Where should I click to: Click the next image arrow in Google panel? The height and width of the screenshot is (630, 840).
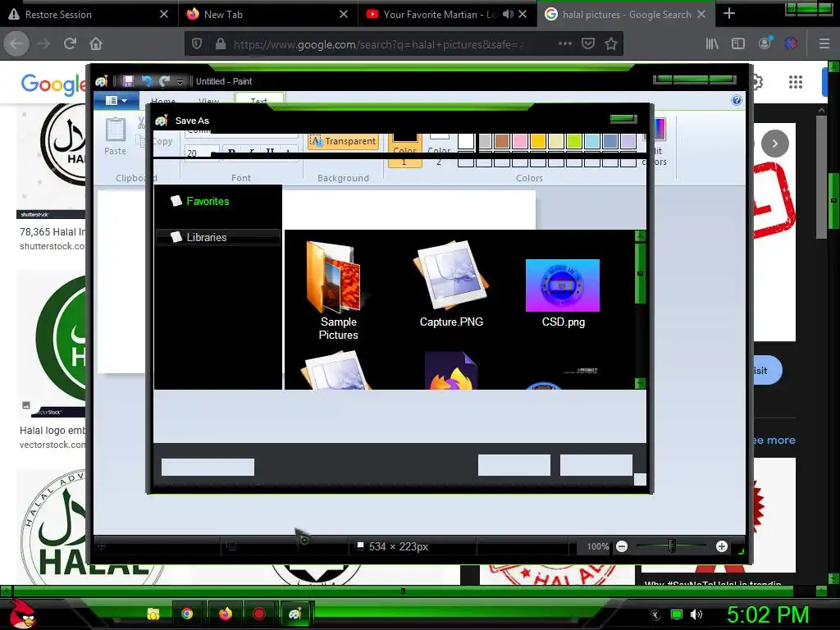point(774,143)
